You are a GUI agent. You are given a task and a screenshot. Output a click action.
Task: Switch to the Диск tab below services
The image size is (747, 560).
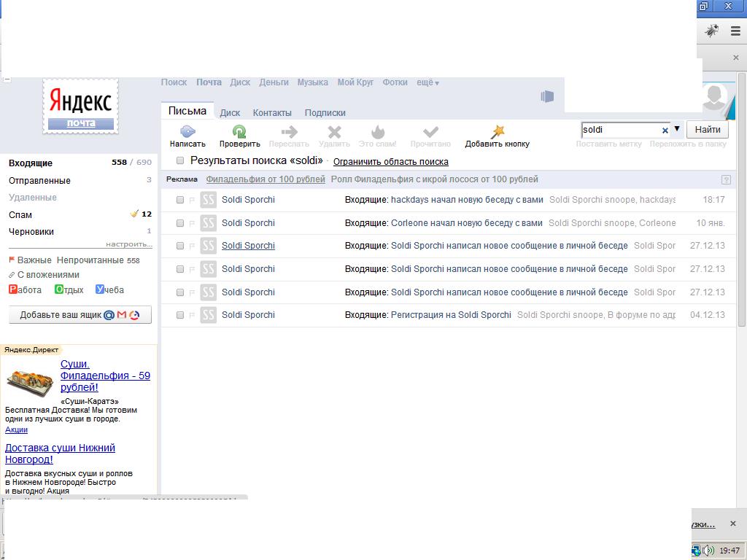coord(230,113)
